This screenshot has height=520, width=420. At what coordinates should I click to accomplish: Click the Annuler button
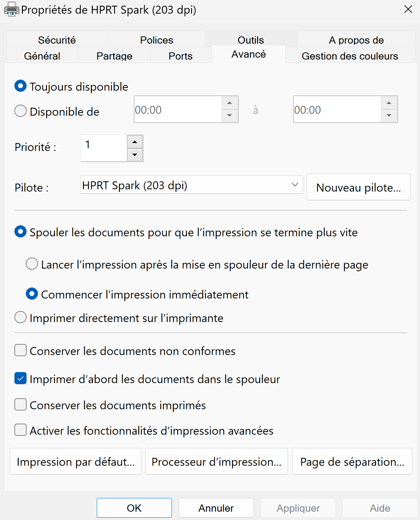(216, 508)
